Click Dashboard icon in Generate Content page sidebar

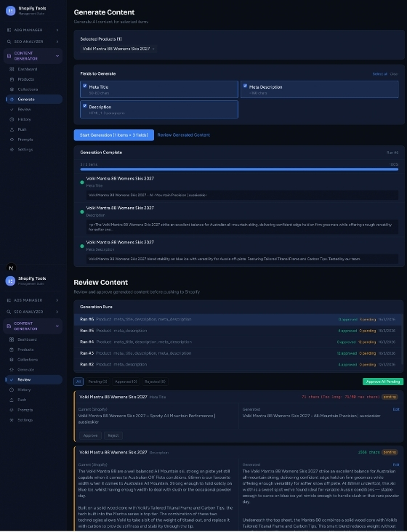[x=12, y=69]
